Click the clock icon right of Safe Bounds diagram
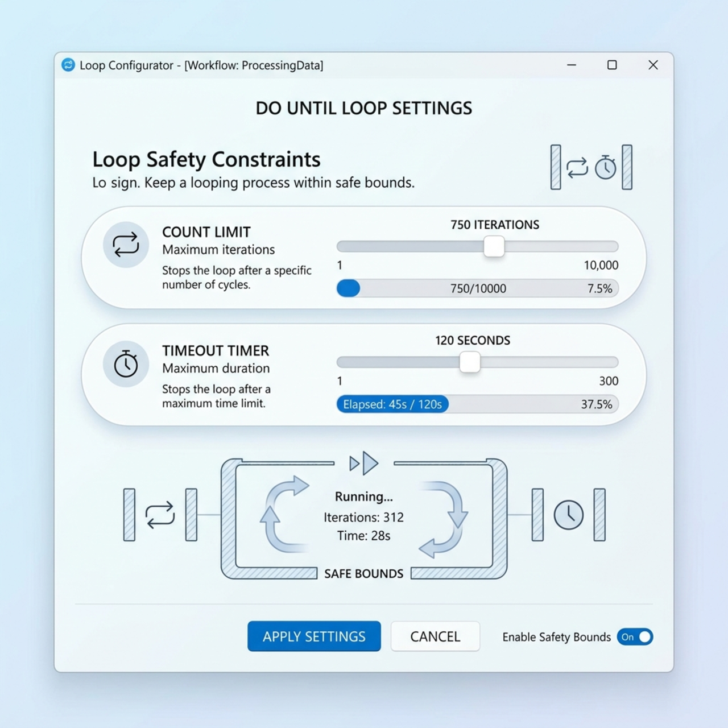This screenshot has height=728, width=728. [x=569, y=515]
